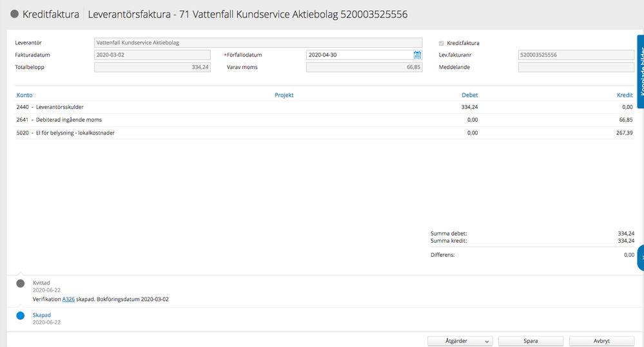Viewport: 644px width, 347px height.
Task: Click the Summa debet label
Action: (449, 234)
